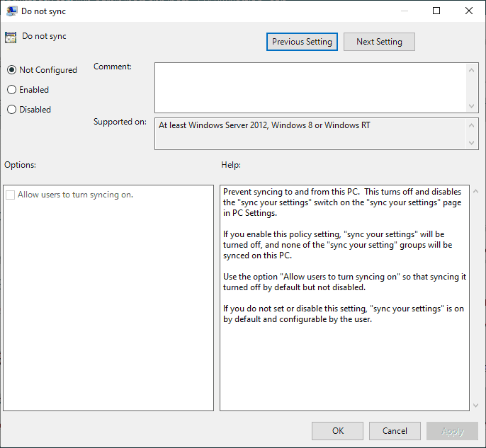
Task: Click the Supported on scroll down arrow
Action: pyautogui.click(x=471, y=143)
